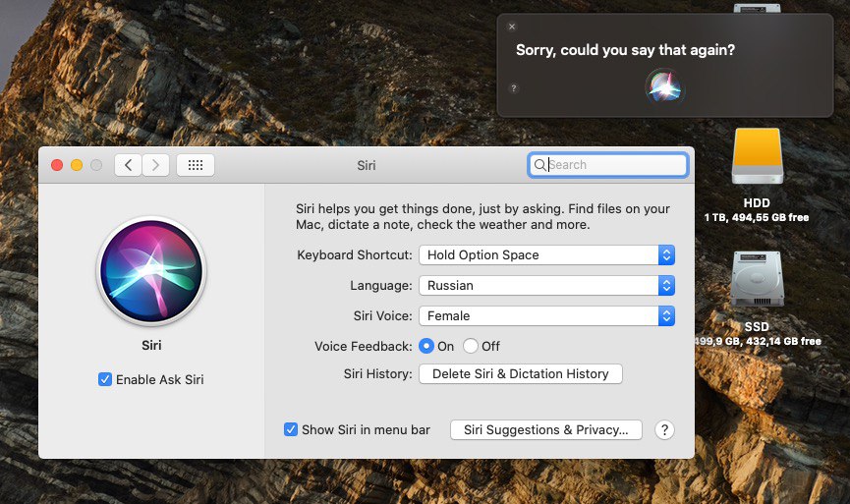The width and height of the screenshot is (850, 504).
Task: Click Delete Siri & Dictation History button
Action: click(521, 374)
